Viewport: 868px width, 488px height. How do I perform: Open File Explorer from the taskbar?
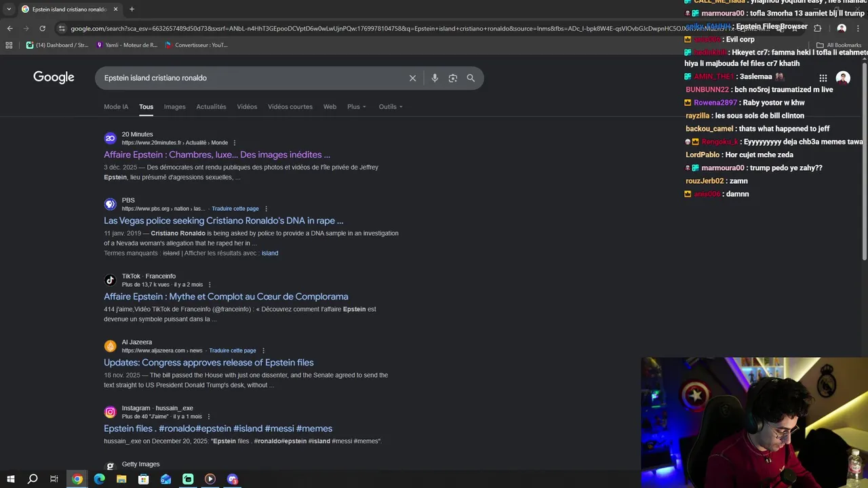(x=121, y=479)
